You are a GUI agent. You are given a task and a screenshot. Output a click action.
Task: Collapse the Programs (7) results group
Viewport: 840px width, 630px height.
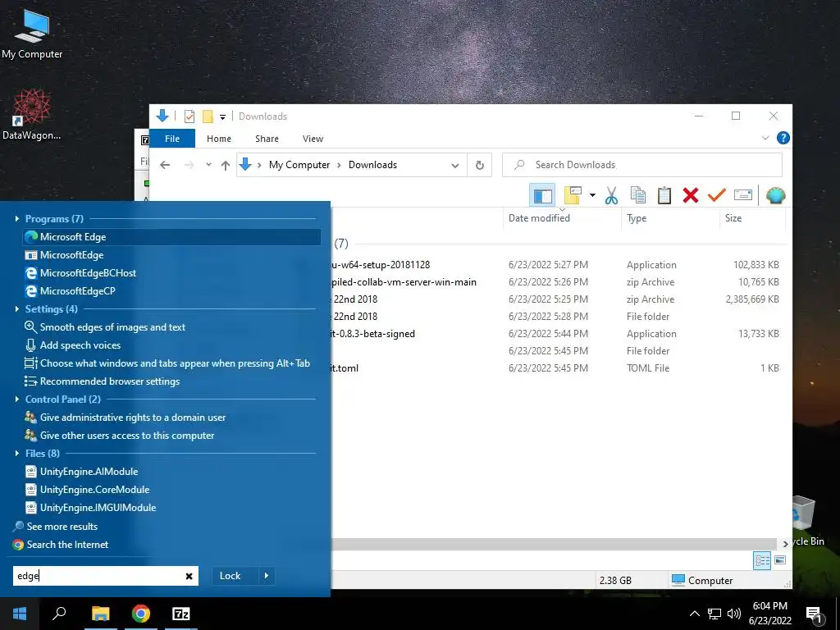(17, 218)
